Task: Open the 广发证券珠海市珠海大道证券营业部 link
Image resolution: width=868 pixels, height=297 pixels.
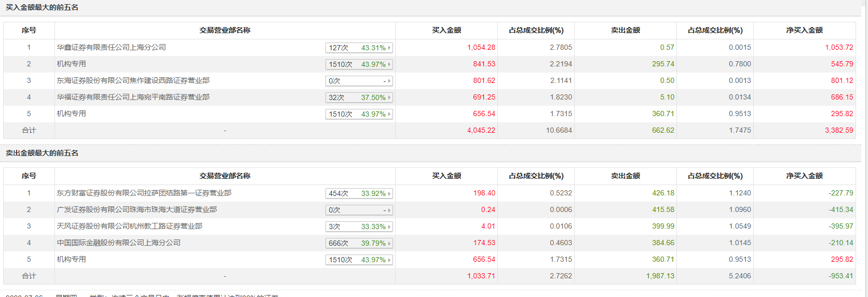Action: (x=137, y=209)
